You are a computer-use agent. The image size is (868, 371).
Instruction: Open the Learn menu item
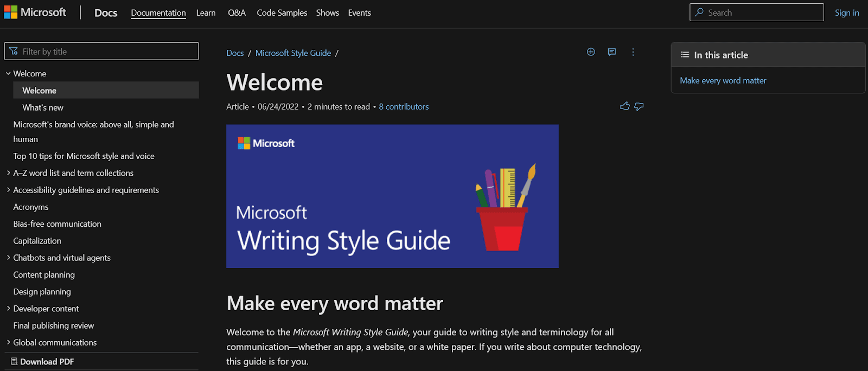point(206,13)
